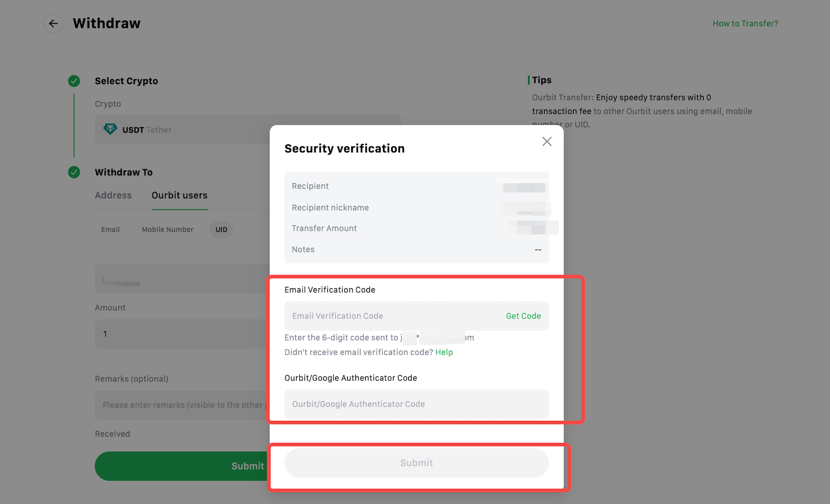
Task: Choose the Email recipient option
Action: point(110,230)
